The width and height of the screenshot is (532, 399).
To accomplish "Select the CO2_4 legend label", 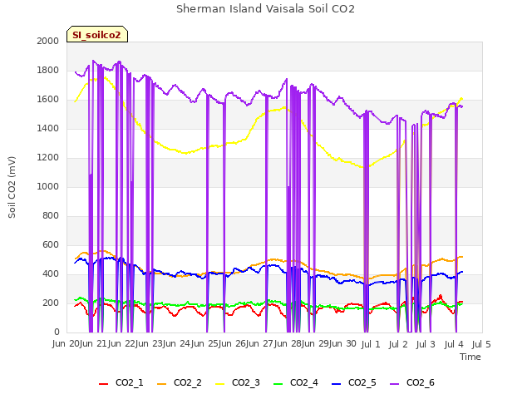I will (x=304, y=383).
